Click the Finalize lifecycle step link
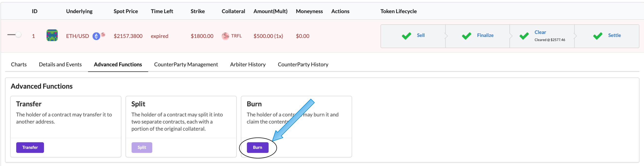The image size is (644, 166). (485, 35)
